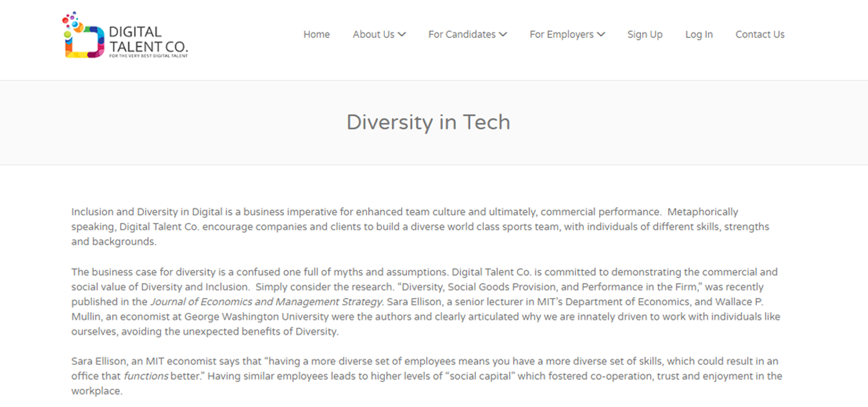Navigate to Contact Us

pyautogui.click(x=760, y=35)
